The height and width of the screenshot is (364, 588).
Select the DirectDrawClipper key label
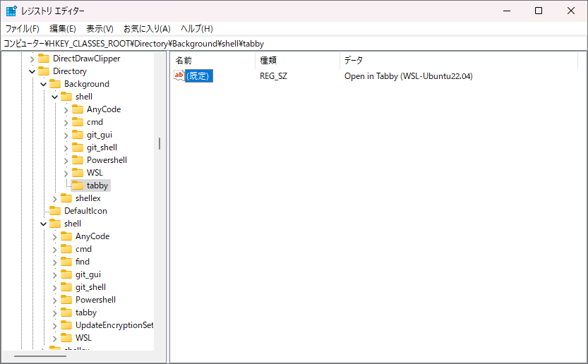pyautogui.click(x=87, y=59)
